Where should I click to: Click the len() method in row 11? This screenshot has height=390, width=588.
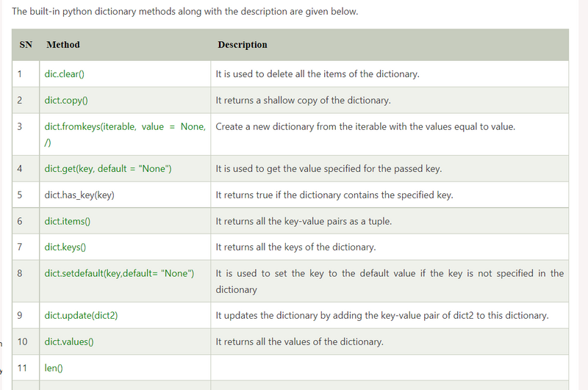pyautogui.click(x=54, y=368)
